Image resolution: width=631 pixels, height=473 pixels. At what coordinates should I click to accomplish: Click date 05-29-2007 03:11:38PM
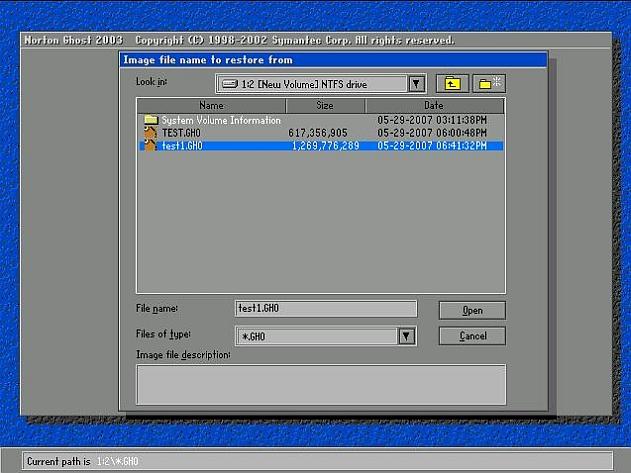(432, 120)
